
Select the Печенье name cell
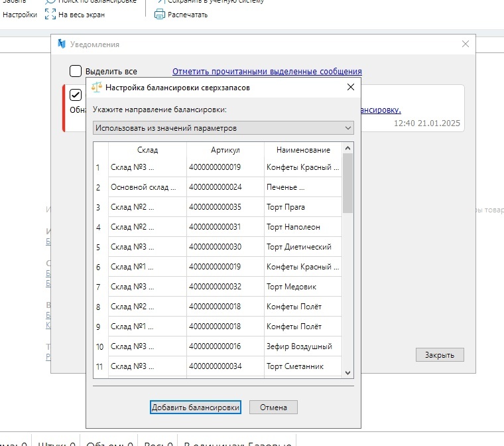pos(303,187)
